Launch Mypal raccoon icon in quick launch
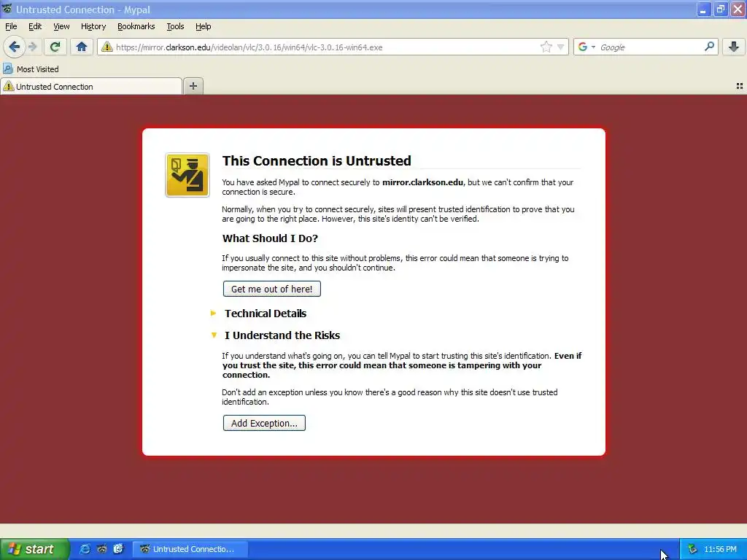The image size is (747, 560). tap(101, 549)
